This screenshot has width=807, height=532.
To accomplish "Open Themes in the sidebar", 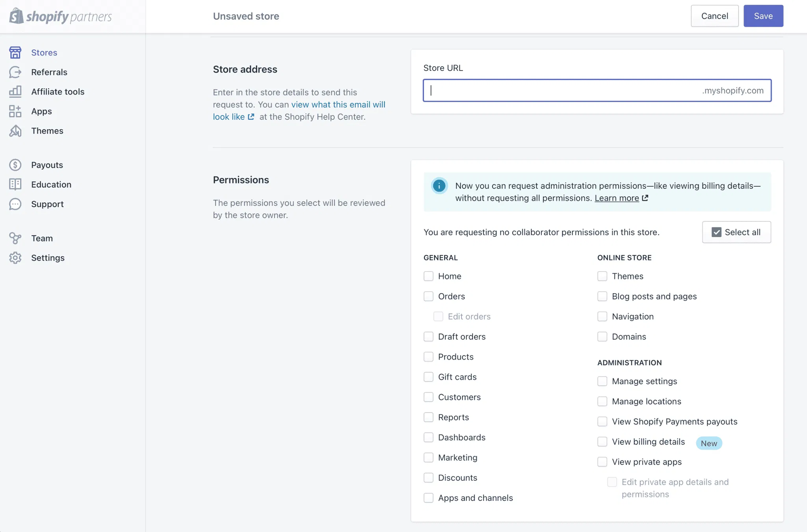I will [x=47, y=131].
